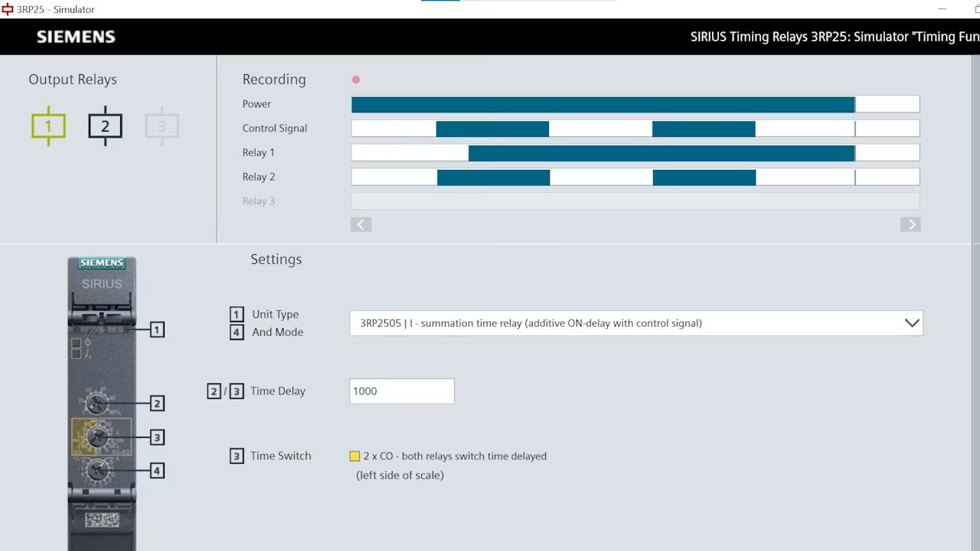Screen dimensions: 980x551
Task: Click the first Relay 2 pulse
Action: (493, 178)
